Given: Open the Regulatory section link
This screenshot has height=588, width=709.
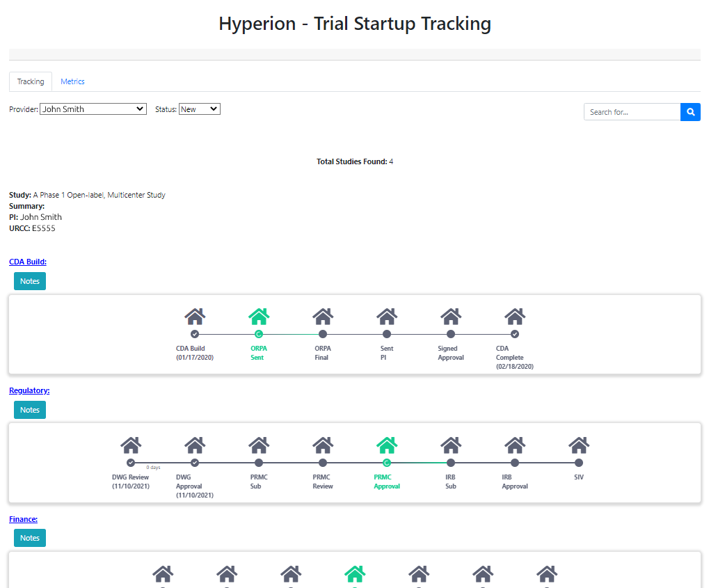Looking at the screenshot, I should coord(29,391).
